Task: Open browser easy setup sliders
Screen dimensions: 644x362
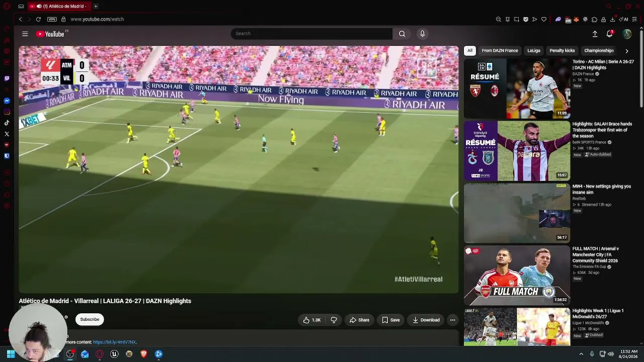Action: click(x=634, y=19)
